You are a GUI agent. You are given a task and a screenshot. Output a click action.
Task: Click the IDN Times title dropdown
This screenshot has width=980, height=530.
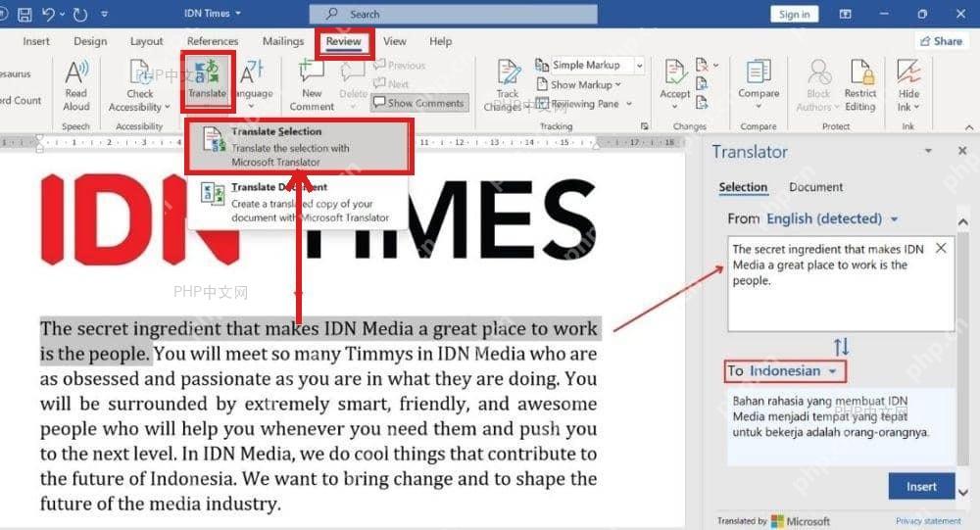pyautogui.click(x=213, y=13)
